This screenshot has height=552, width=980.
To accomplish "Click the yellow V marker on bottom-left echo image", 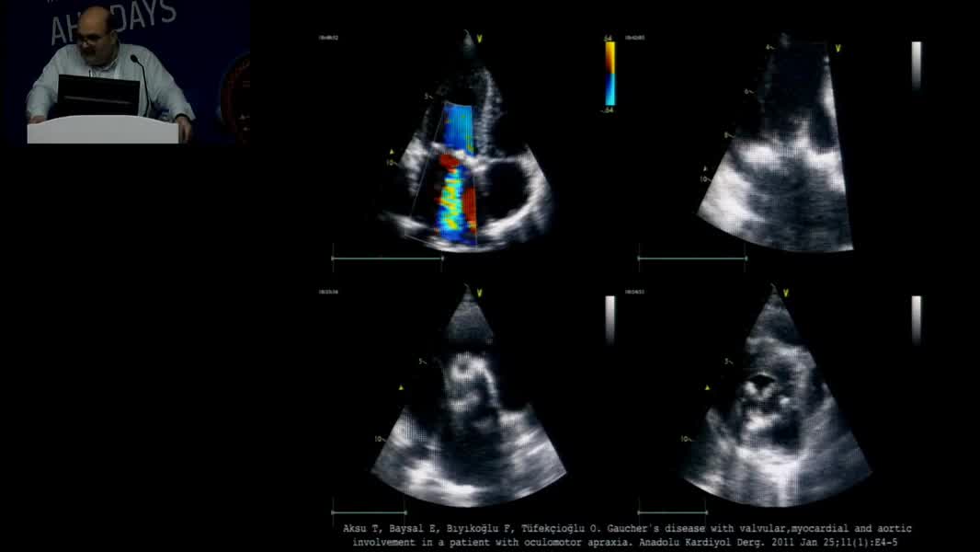I will coord(479,294).
